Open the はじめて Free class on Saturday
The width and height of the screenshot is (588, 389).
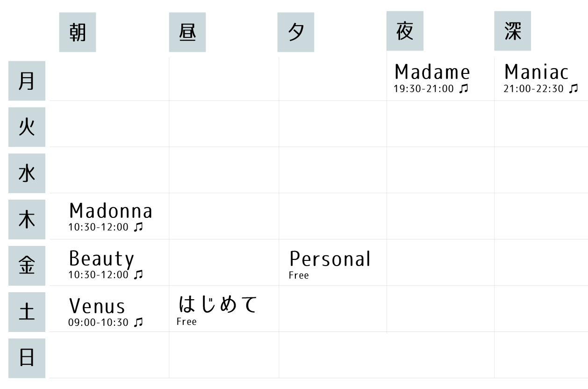(x=218, y=305)
